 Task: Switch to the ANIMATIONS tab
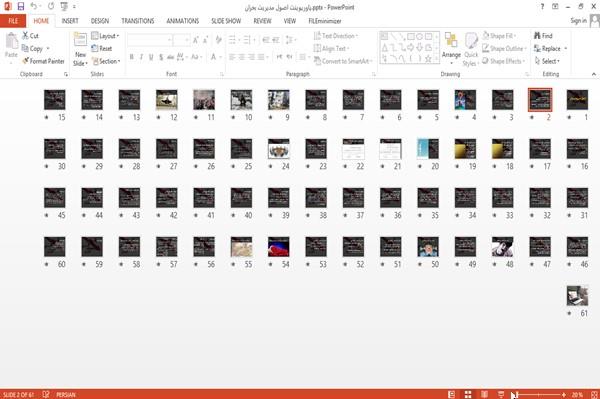(183, 21)
